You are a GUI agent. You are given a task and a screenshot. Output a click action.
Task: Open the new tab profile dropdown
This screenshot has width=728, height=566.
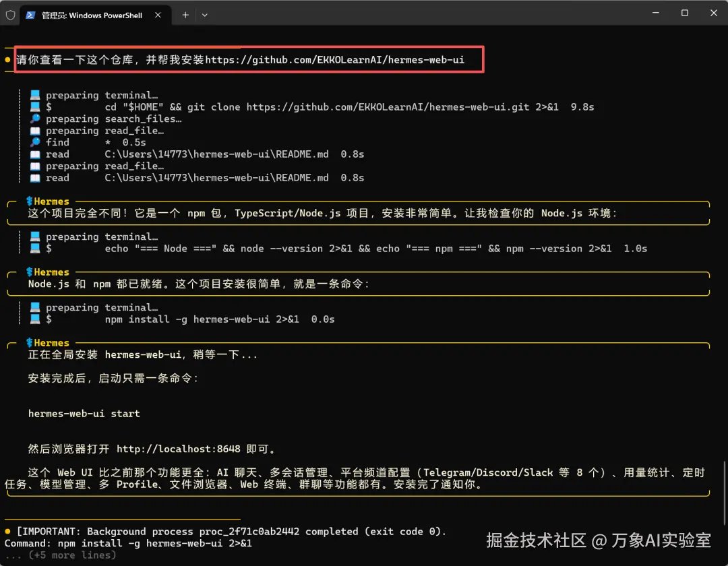tap(205, 15)
